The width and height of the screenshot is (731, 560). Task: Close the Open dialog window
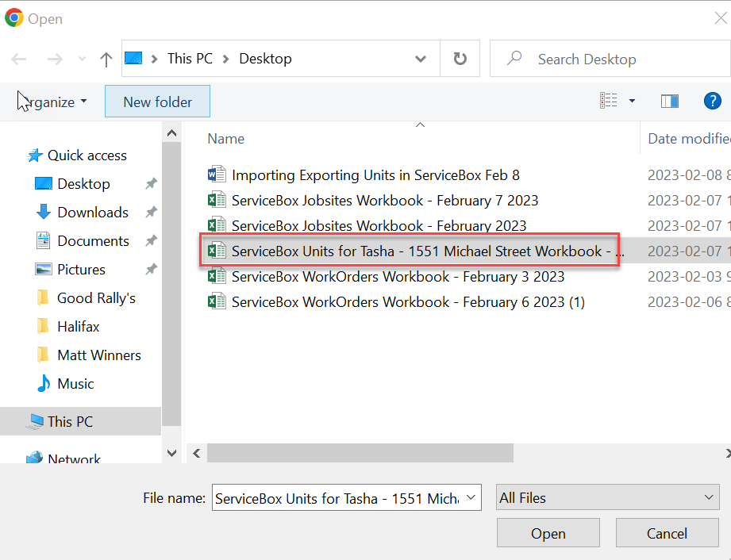721,18
